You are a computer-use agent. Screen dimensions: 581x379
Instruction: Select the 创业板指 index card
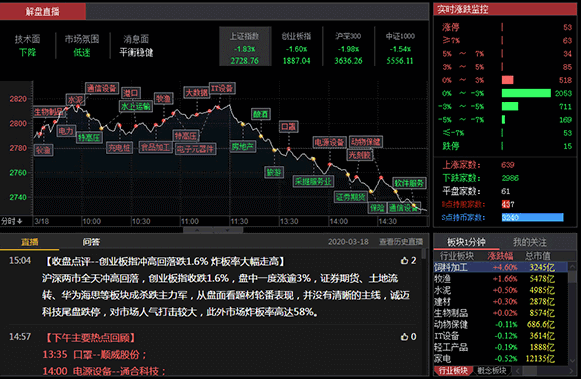point(296,47)
